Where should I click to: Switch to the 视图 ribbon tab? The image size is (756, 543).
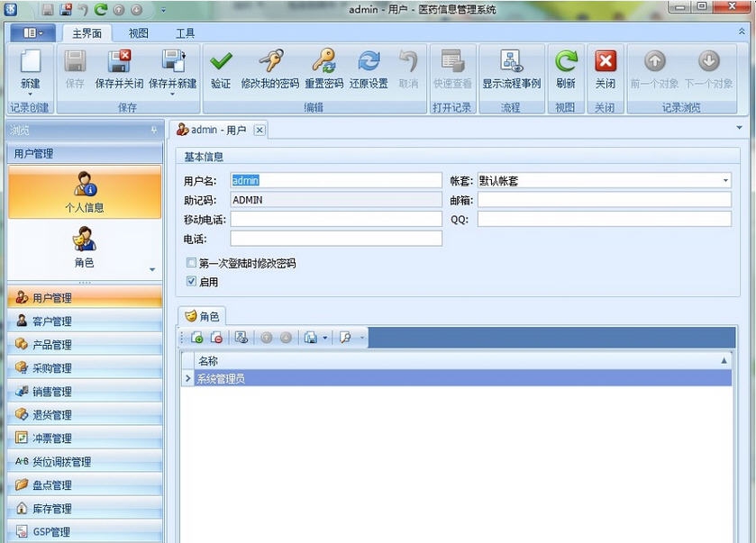click(x=138, y=33)
